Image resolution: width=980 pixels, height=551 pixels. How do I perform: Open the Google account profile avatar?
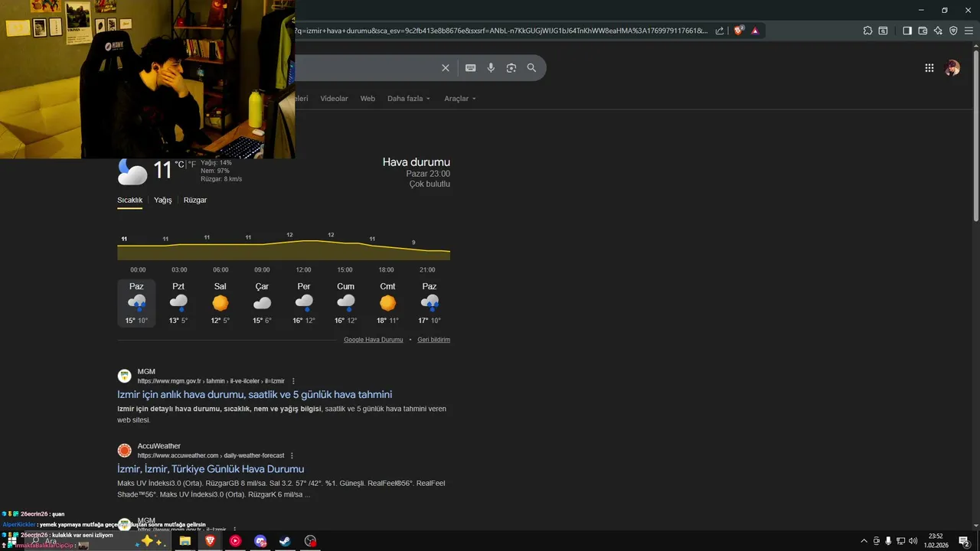click(x=952, y=68)
